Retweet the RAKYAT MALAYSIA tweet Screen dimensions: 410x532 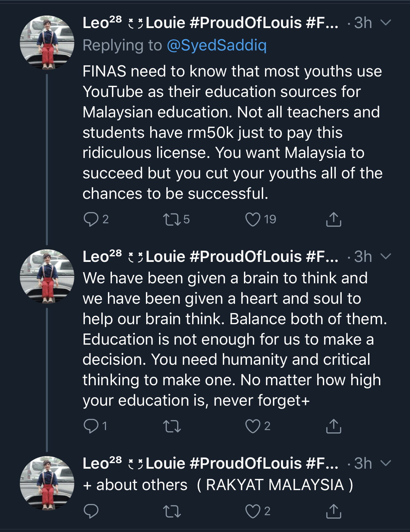pos(172,511)
